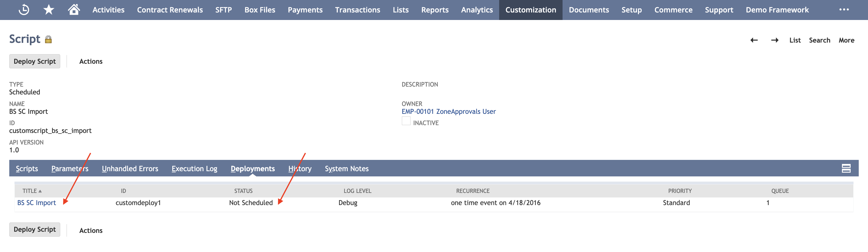Open the Search link
The image size is (868, 252).
[x=819, y=40]
